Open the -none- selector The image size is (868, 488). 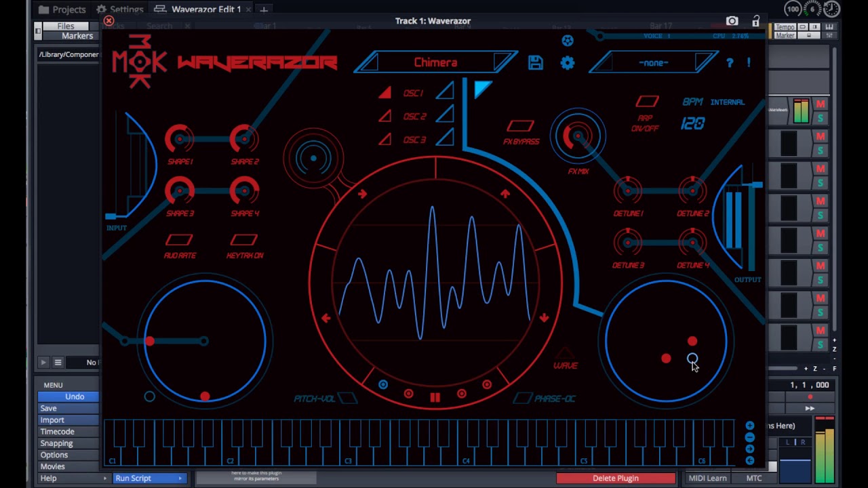[x=653, y=63]
